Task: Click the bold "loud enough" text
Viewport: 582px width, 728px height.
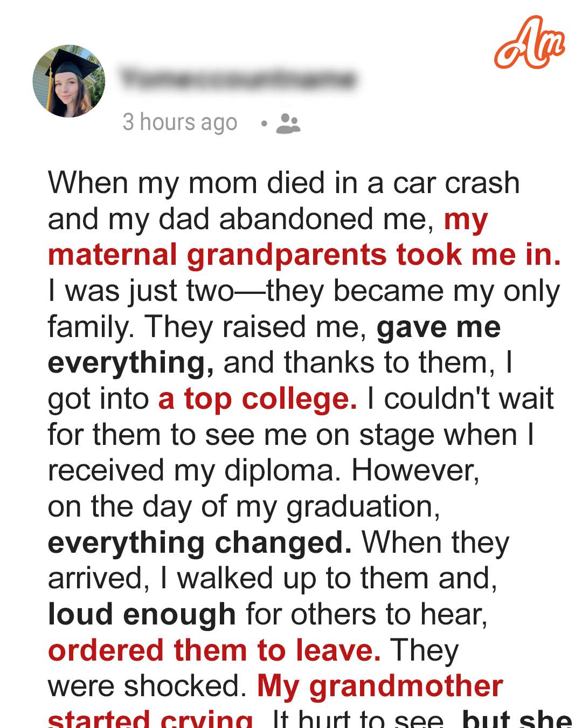Action: pos(142,614)
